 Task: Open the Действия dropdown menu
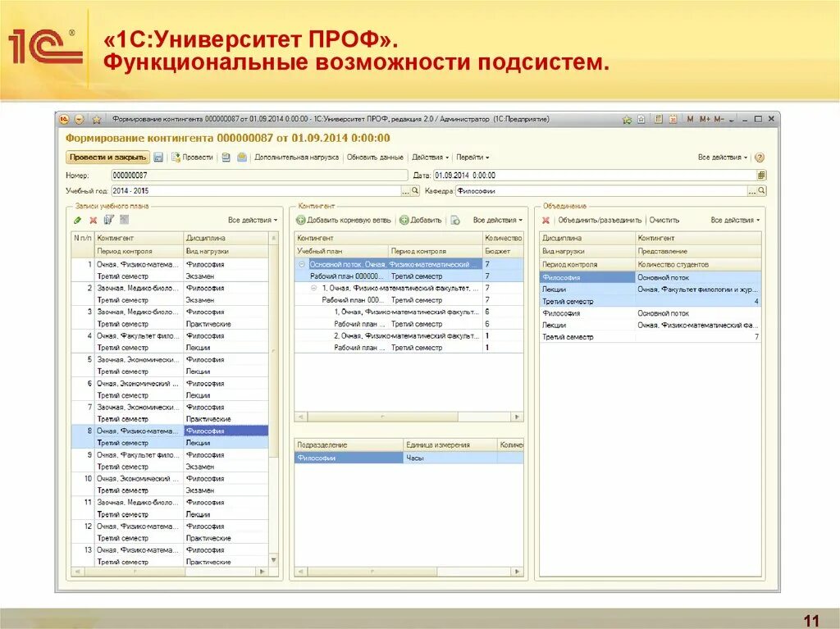point(430,157)
